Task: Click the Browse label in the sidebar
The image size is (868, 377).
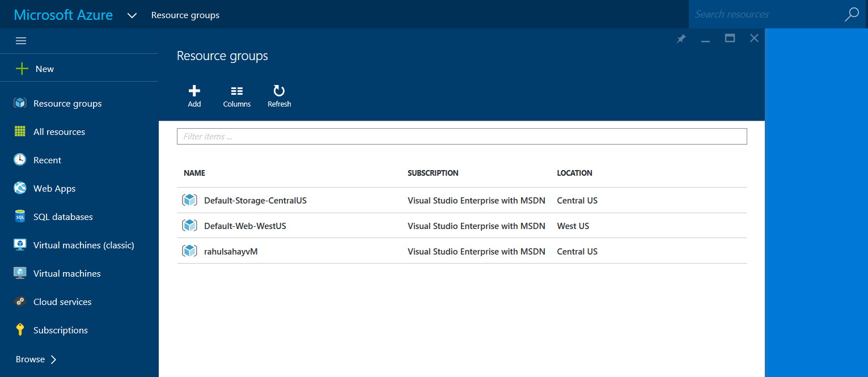Action: (30, 359)
